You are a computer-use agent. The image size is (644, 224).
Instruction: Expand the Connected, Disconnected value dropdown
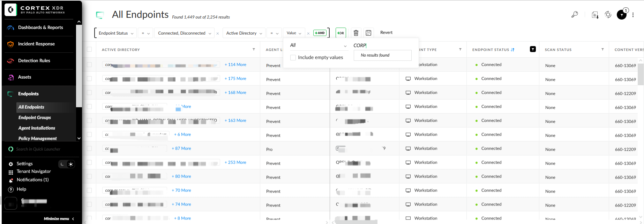[185, 33]
